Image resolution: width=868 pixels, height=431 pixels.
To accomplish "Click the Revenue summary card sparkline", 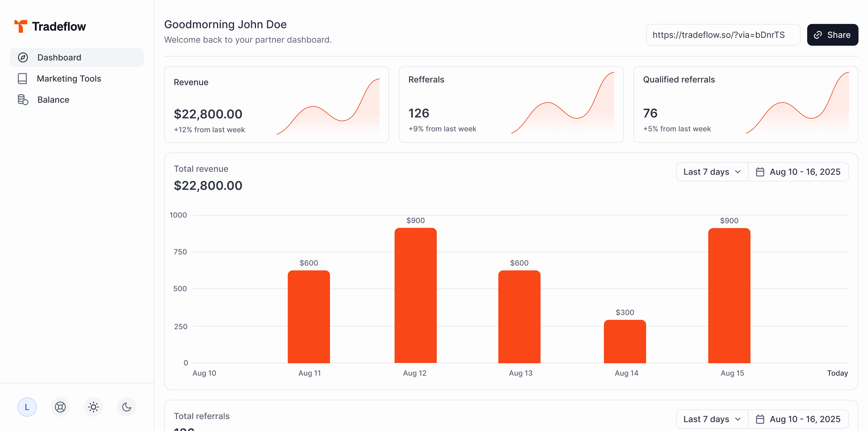I will [x=328, y=107].
